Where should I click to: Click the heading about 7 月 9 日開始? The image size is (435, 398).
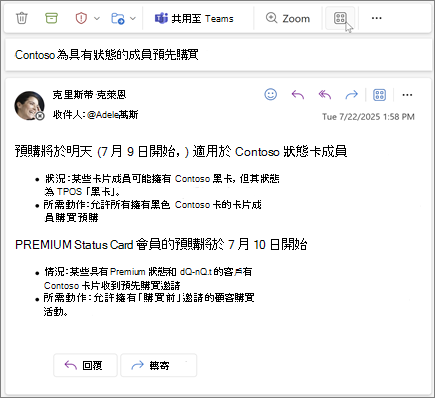tap(181, 152)
